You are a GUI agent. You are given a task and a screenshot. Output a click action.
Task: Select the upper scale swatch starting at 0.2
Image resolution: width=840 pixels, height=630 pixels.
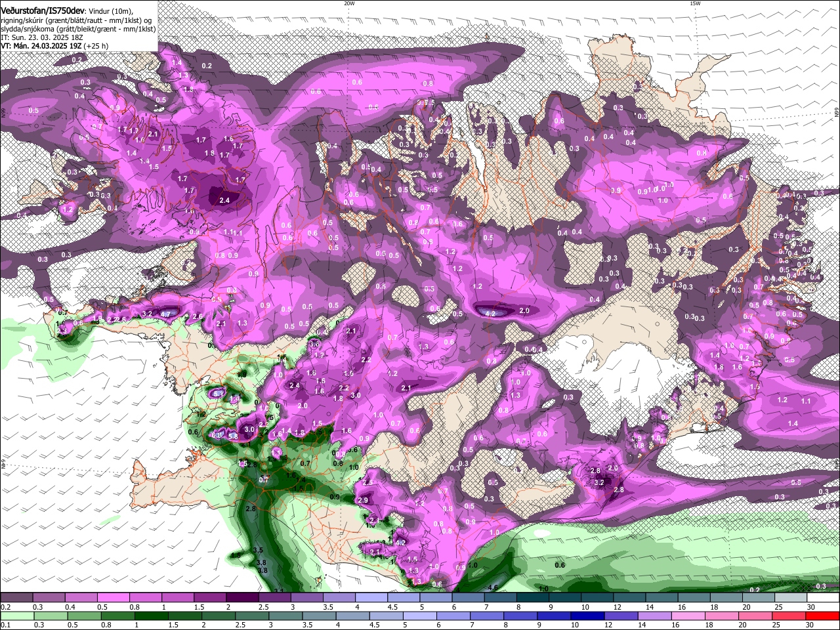[x=16, y=598]
